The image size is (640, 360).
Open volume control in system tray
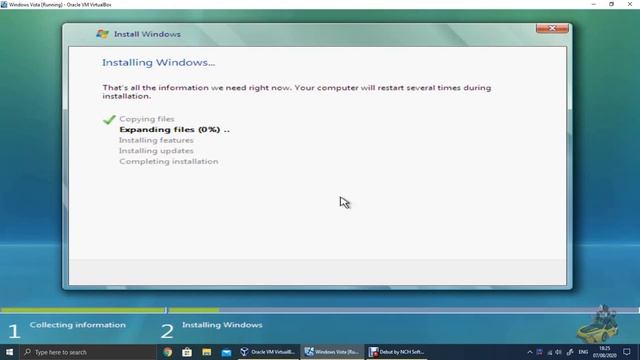(x=558, y=352)
